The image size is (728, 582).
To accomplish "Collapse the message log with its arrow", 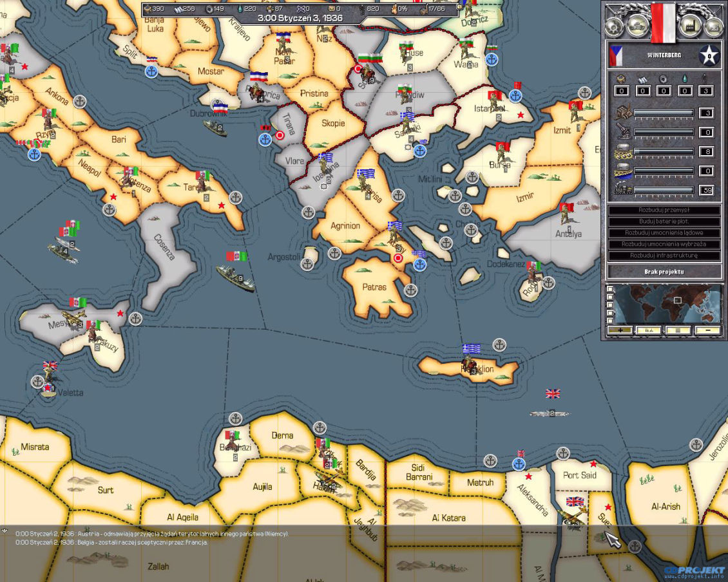I will click(4, 531).
